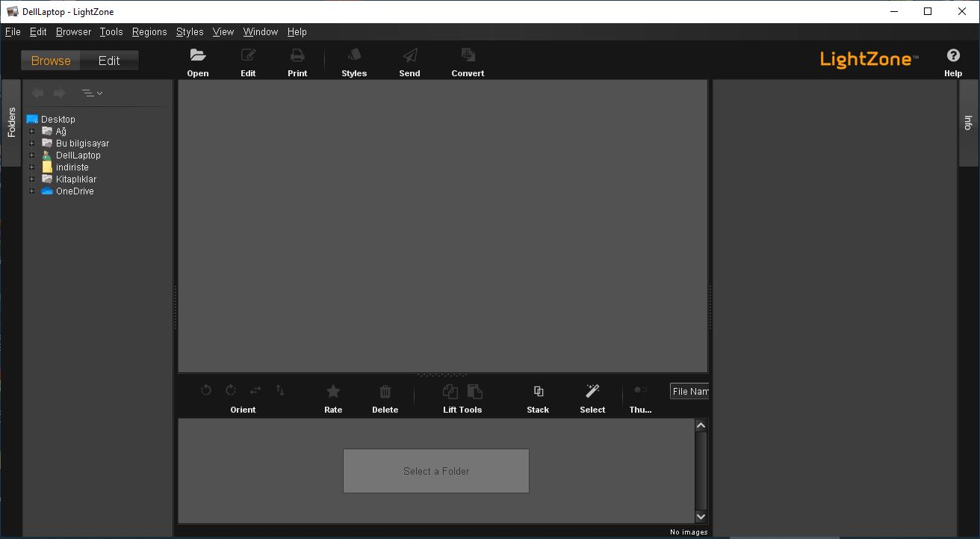Open the Tools menu
Image resolution: width=980 pixels, height=539 pixels.
coord(111,32)
